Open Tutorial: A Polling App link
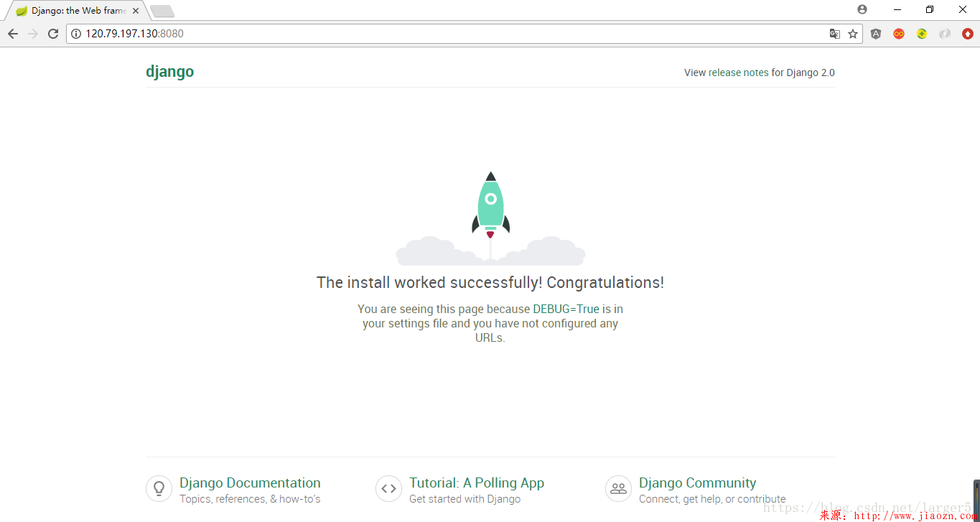 [x=477, y=483]
